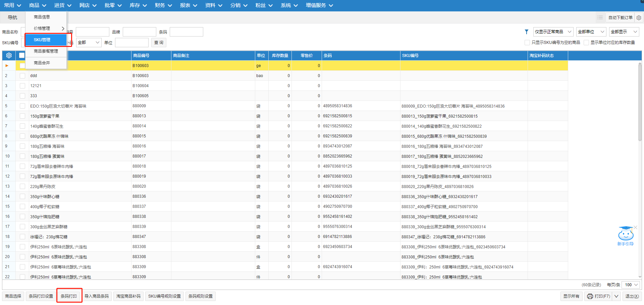
Task: Click the 单位 input field
Action: click(132, 43)
